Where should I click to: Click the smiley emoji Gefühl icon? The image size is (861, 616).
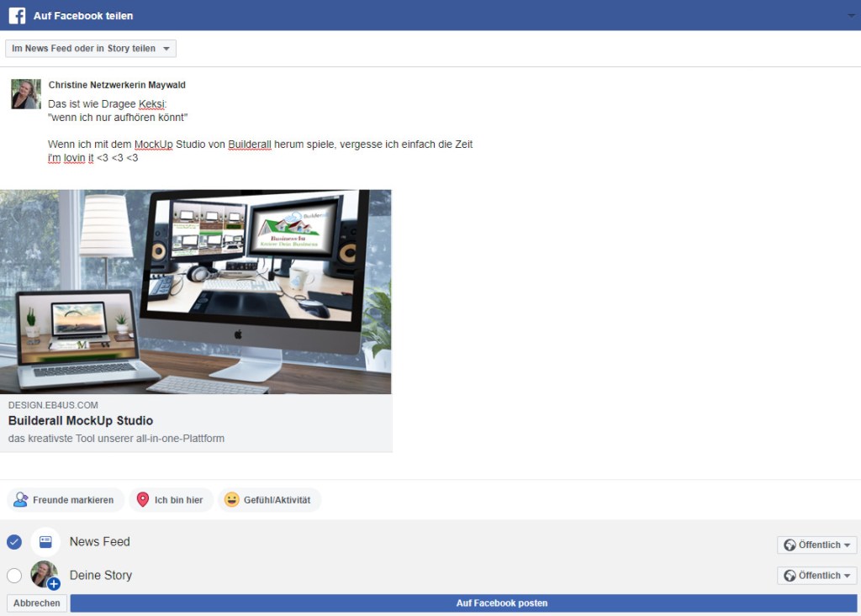click(x=232, y=500)
